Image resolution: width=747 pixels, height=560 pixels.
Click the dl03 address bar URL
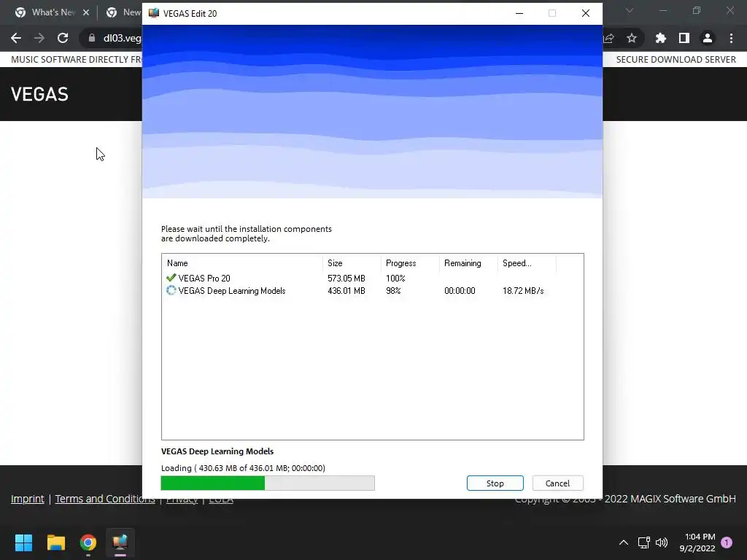[122, 38]
